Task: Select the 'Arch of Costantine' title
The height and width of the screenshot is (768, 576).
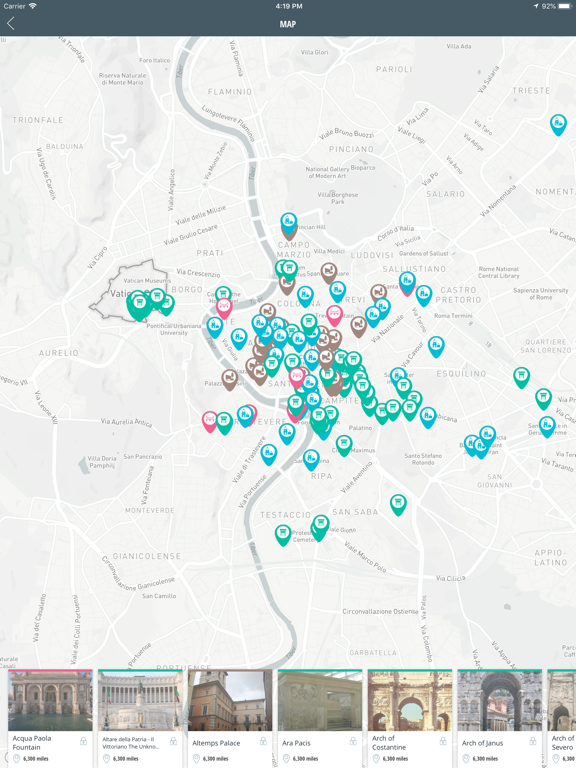Action: (x=389, y=743)
